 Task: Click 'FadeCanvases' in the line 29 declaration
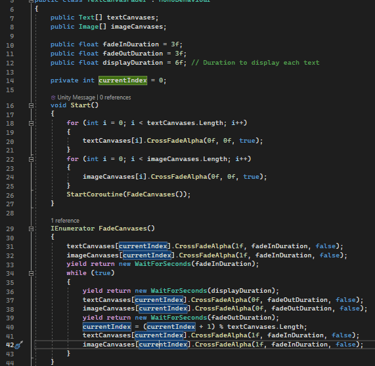click(x=123, y=229)
